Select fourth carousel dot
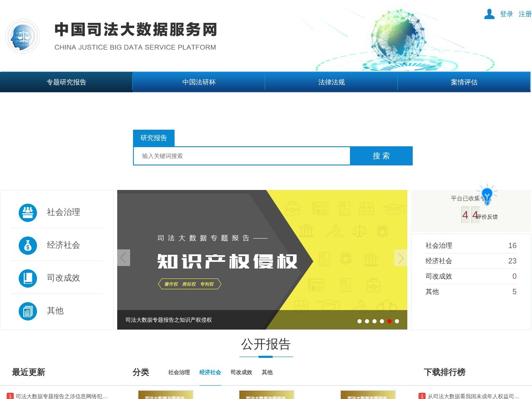Image resolution: width=532 pixels, height=399 pixels. [x=382, y=321]
